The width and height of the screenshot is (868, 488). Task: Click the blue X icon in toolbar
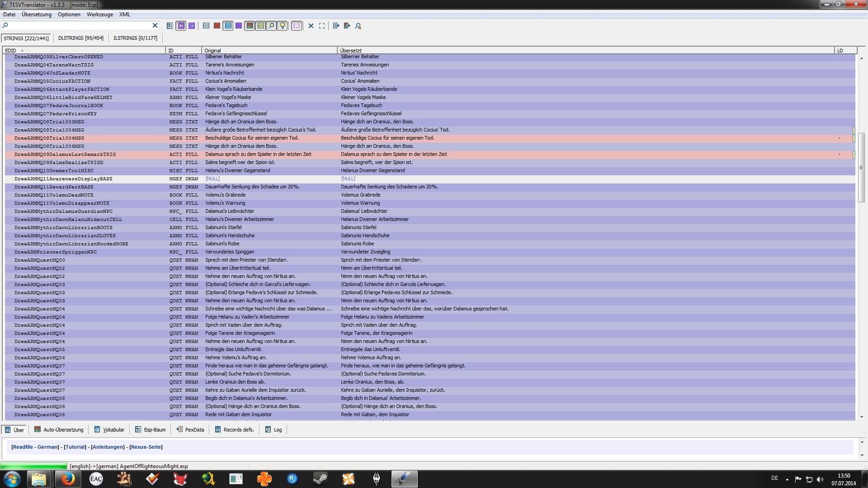click(311, 26)
